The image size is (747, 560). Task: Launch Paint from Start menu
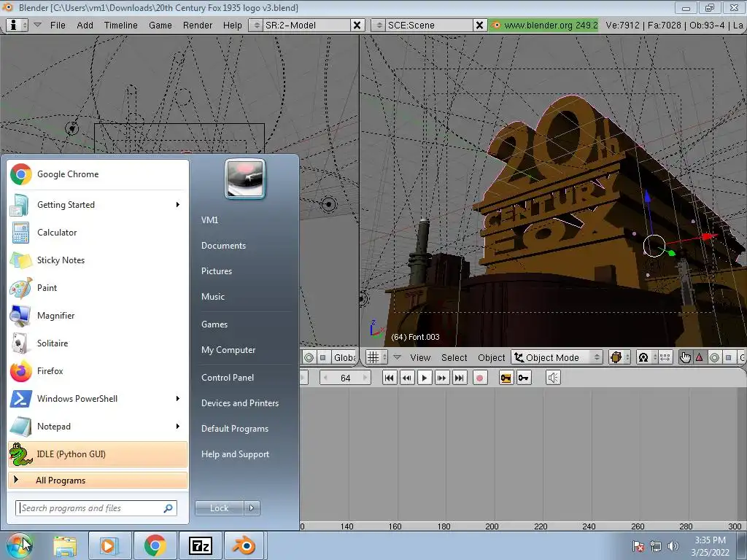98,287
